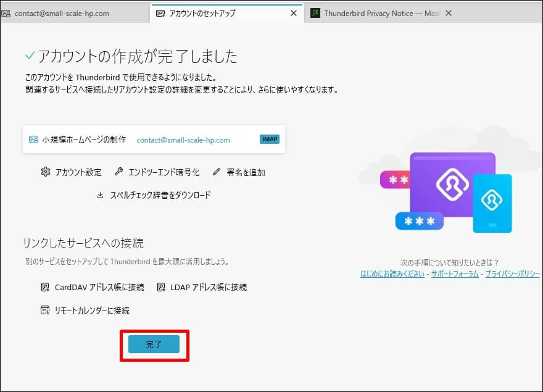The image size is (543, 392).
Task: Click the gear icon for アカウント設定
Action: (46, 172)
